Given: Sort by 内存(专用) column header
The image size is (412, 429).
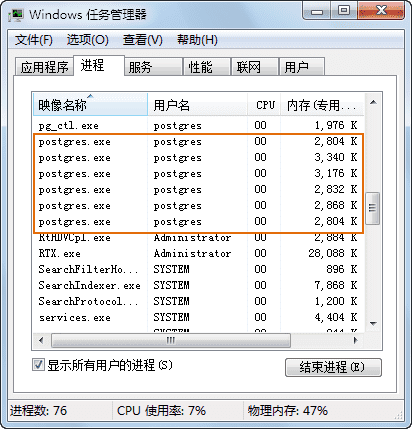Looking at the screenshot, I should 322,105.
